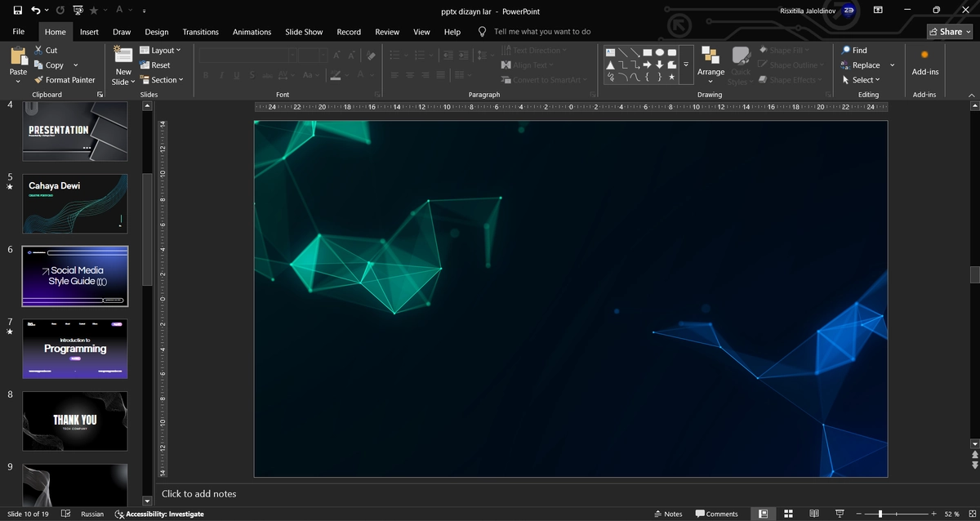Click the Copy icon
This screenshot has height=521, width=980.
pos(39,65)
